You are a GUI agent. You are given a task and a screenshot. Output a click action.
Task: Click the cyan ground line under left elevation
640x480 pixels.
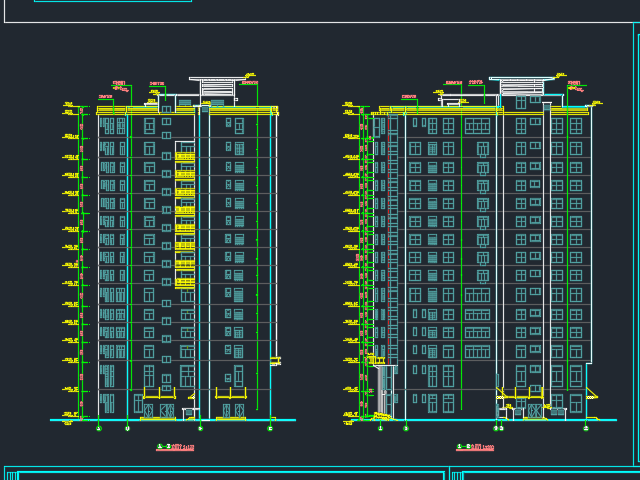pos(170,420)
